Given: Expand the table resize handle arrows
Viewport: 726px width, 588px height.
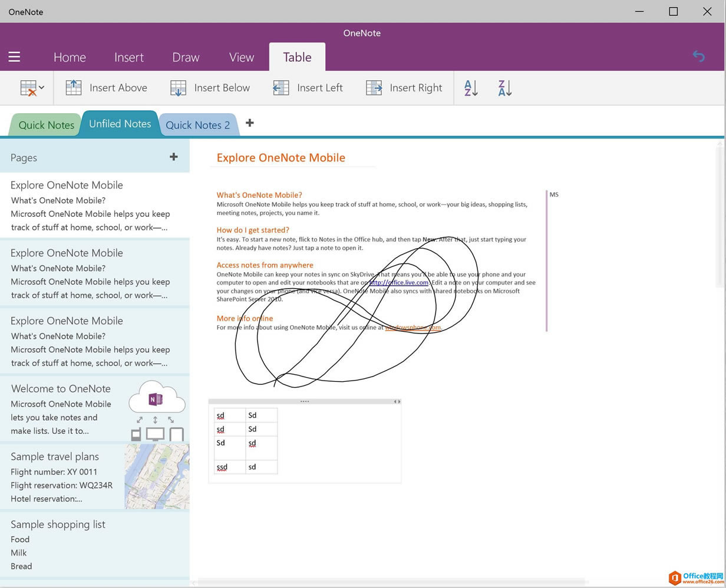Looking at the screenshot, I should point(397,401).
